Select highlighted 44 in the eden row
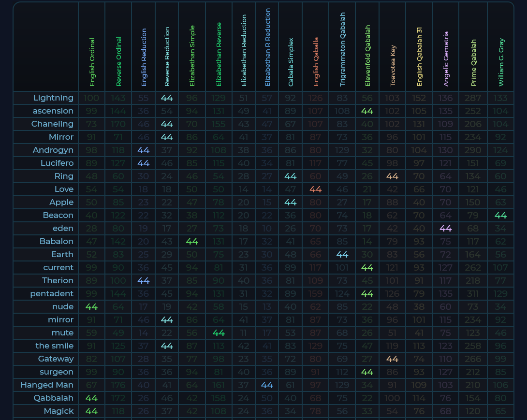 [x=446, y=229]
